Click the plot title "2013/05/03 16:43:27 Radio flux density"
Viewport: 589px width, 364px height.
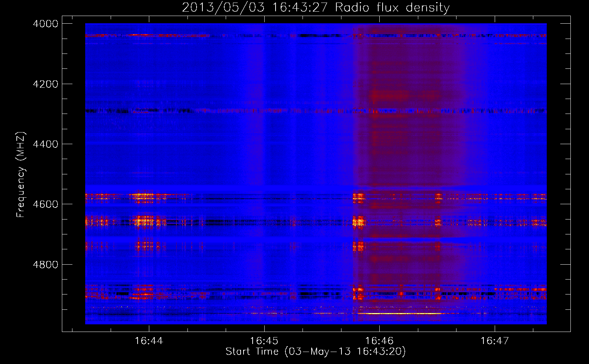point(316,8)
